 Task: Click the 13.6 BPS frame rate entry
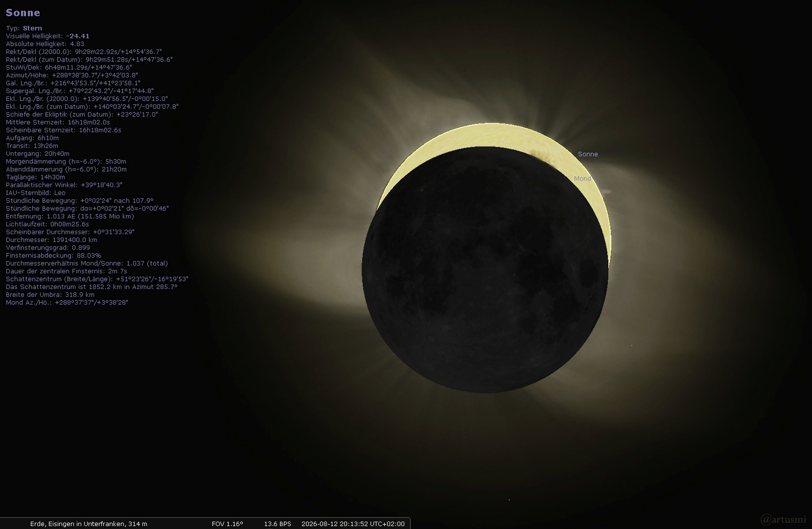click(x=277, y=524)
